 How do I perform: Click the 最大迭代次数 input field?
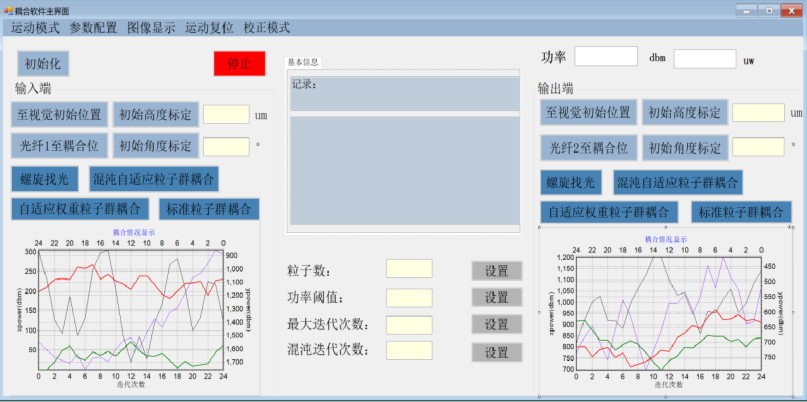click(x=409, y=324)
